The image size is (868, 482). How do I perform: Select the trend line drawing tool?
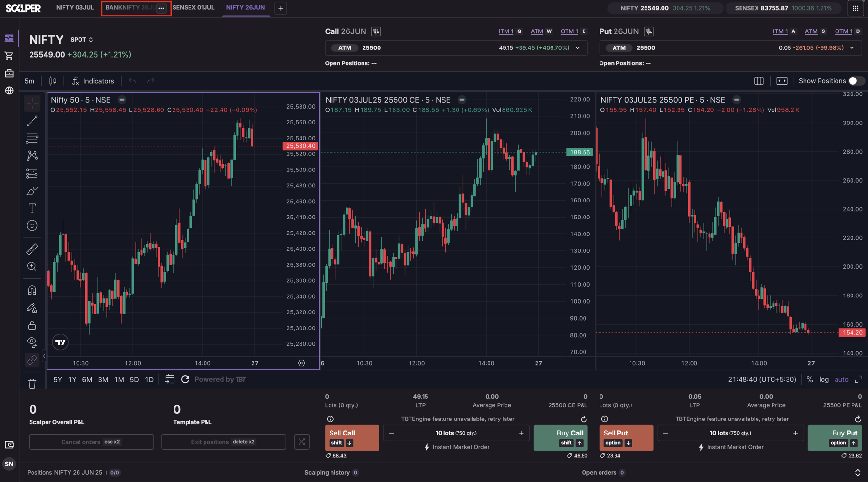[x=32, y=121]
